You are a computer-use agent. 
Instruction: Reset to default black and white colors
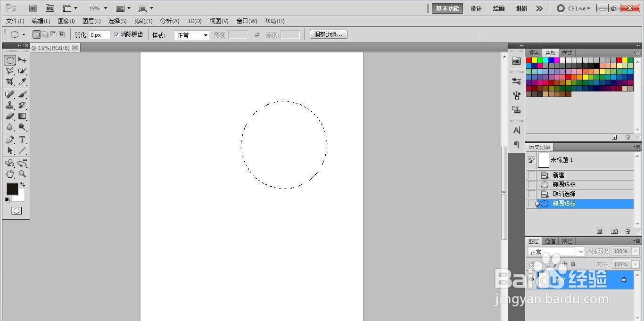[x=7, y=199]
